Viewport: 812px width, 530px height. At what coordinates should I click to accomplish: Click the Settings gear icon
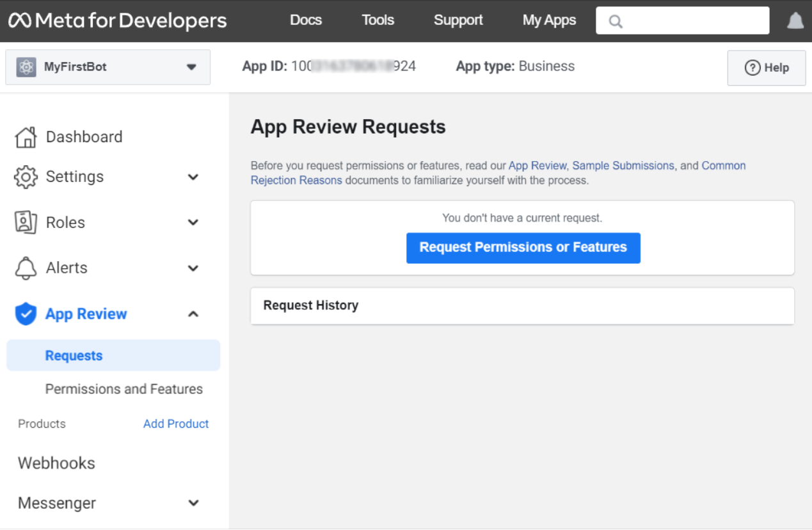point(26,177)
